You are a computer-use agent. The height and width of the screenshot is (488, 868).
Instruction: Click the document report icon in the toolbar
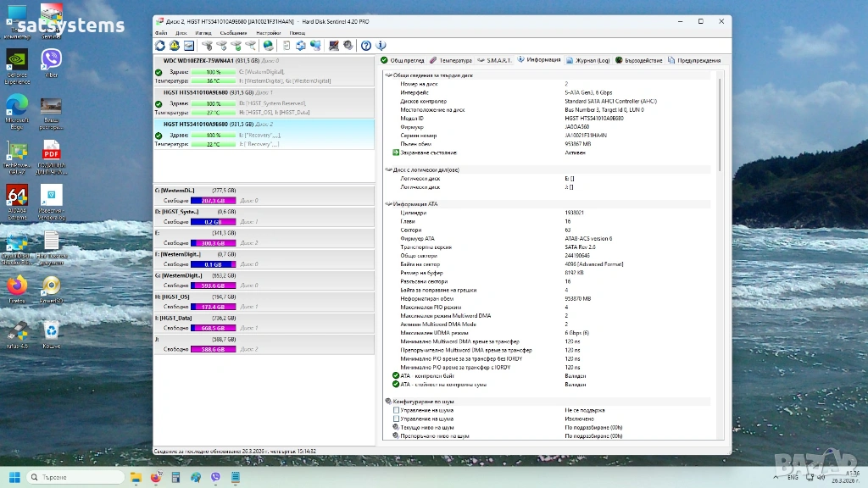[x=287, y=45]
